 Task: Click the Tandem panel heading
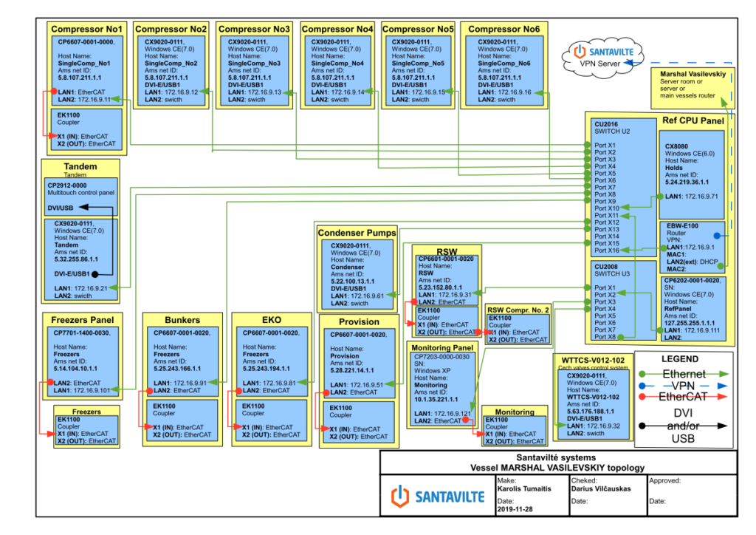pyautogui.click(x=80, y=166)
